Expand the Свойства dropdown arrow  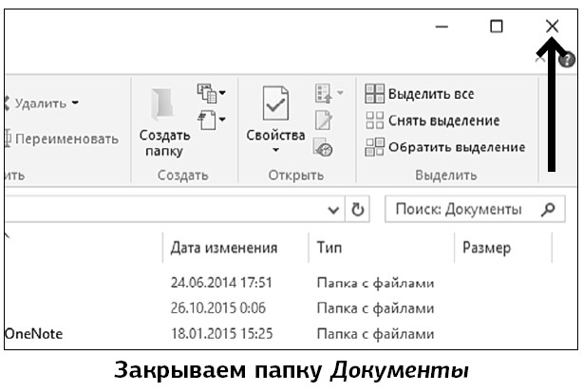(275, 150)
